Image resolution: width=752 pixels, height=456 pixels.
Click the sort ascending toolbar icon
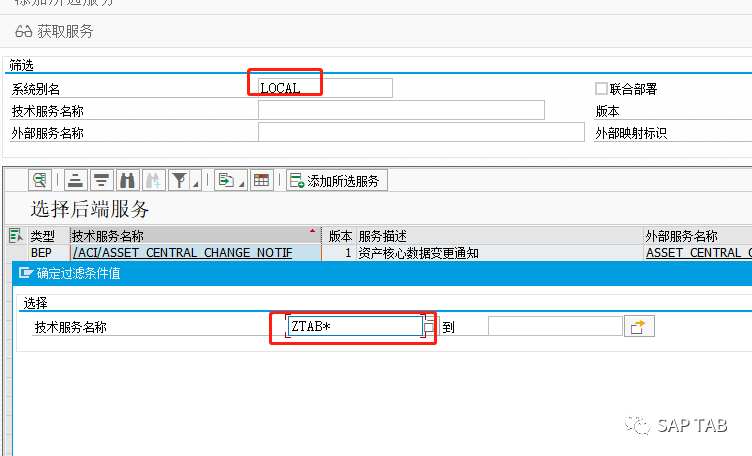pyautogui.click(x=75, y=181)
